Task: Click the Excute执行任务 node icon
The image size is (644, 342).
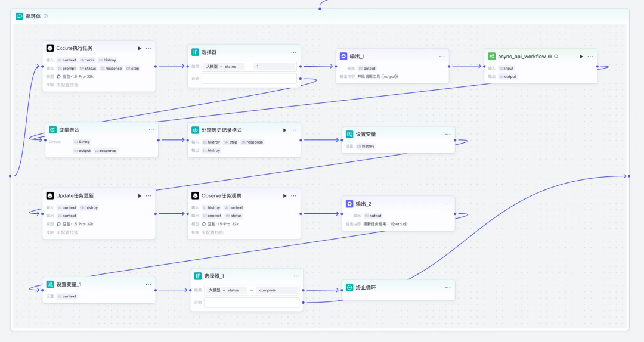Action: 50,48
